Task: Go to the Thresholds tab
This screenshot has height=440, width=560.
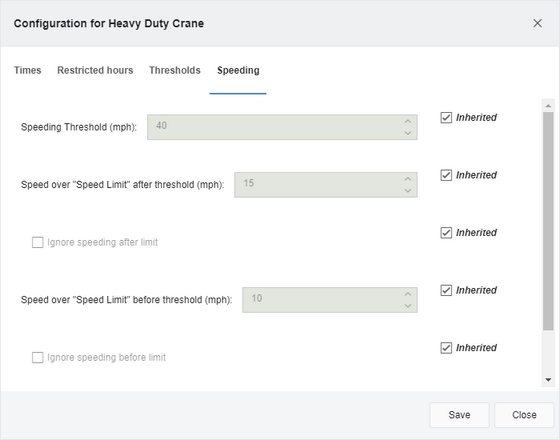Action: (x=175, y=70)
